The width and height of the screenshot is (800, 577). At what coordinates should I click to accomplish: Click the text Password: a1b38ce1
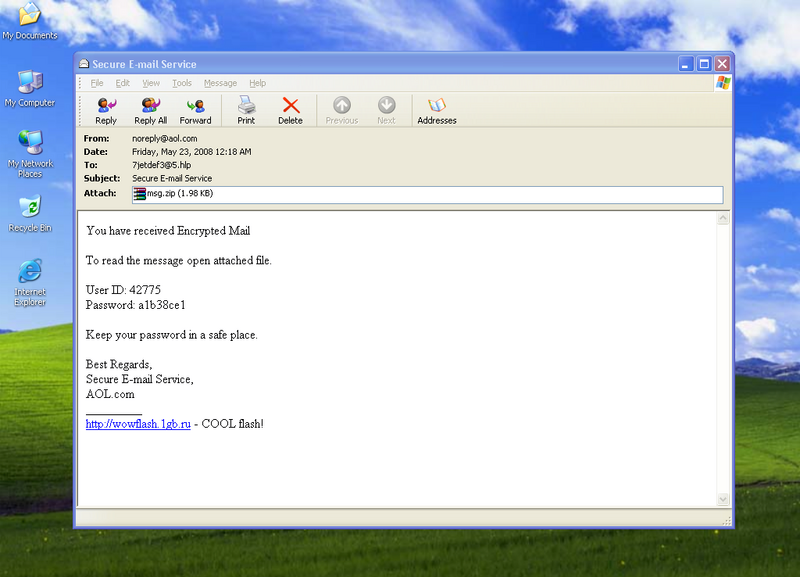tap(136, 305)
